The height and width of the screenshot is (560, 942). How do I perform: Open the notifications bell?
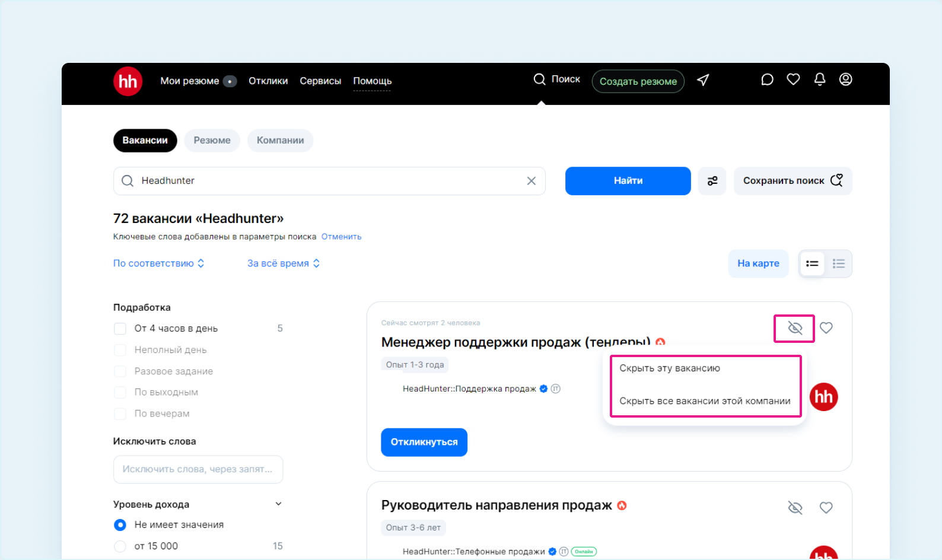pos(820,79)
